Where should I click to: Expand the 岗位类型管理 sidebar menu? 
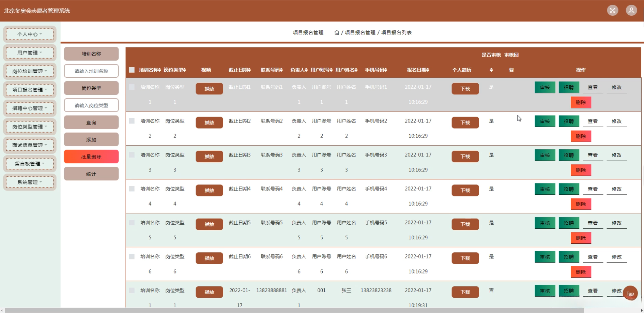click(30, 126)
